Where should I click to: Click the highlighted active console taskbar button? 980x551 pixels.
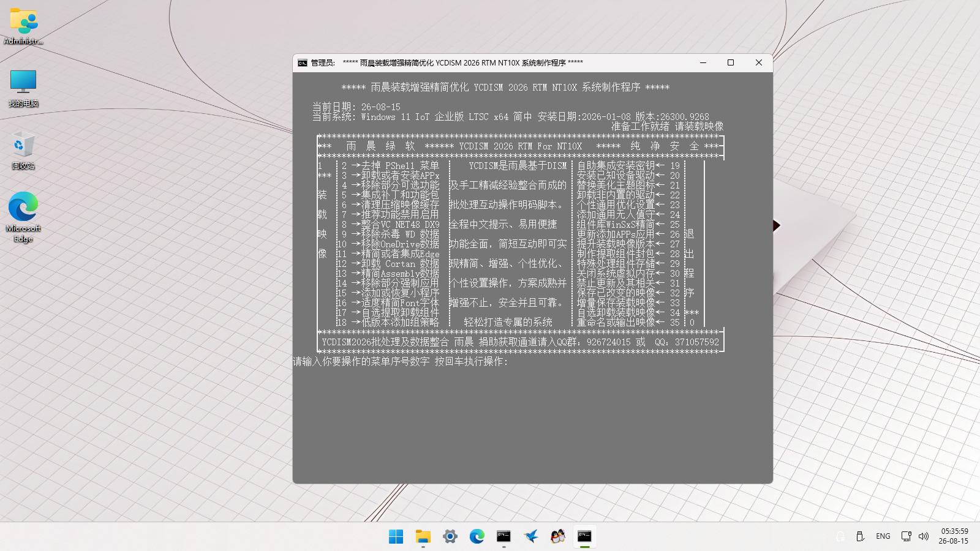click(585, 537)
